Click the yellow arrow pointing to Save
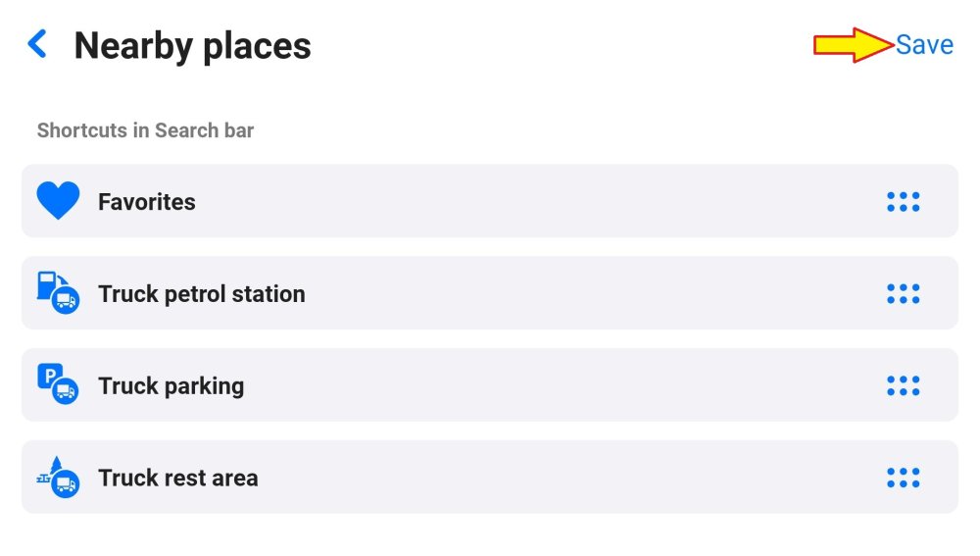Image resolution: width=980 pixels, height=556 pixels. pos(853,45)
